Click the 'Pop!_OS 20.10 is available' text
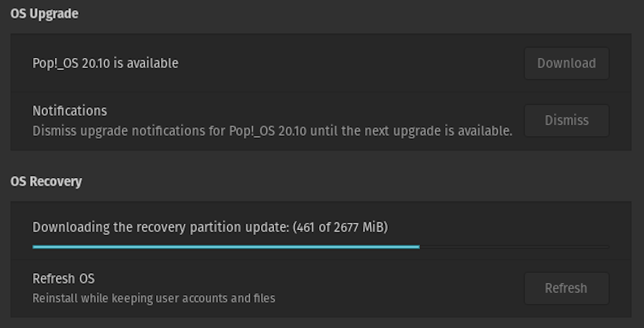Screen dimensions: 644x328 pos(105,63)
